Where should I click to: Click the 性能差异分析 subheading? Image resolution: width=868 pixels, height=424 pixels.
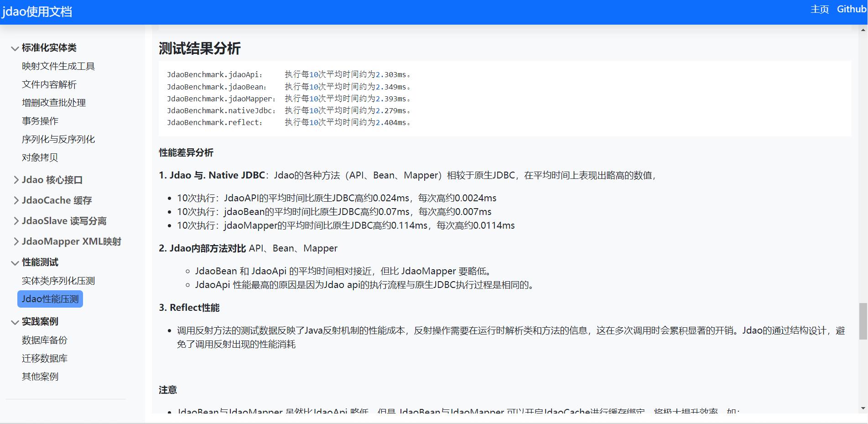tap(186, 152)
